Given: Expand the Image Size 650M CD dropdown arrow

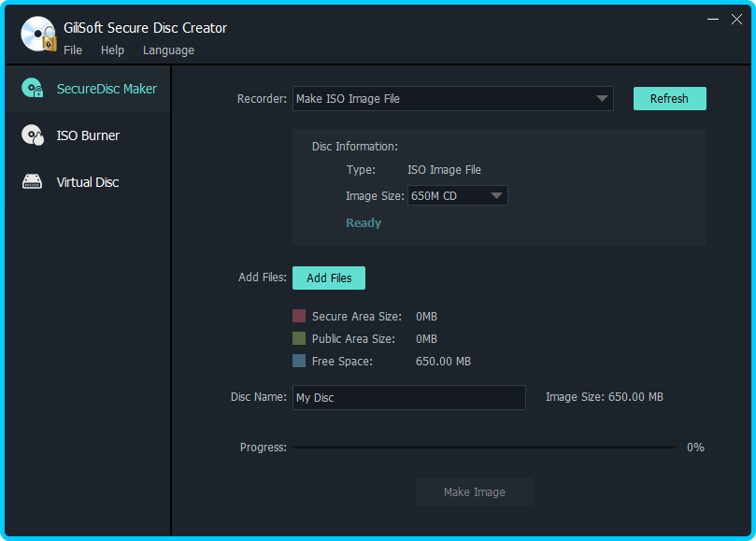Looking at the screenshot, I should pos(496,195).
